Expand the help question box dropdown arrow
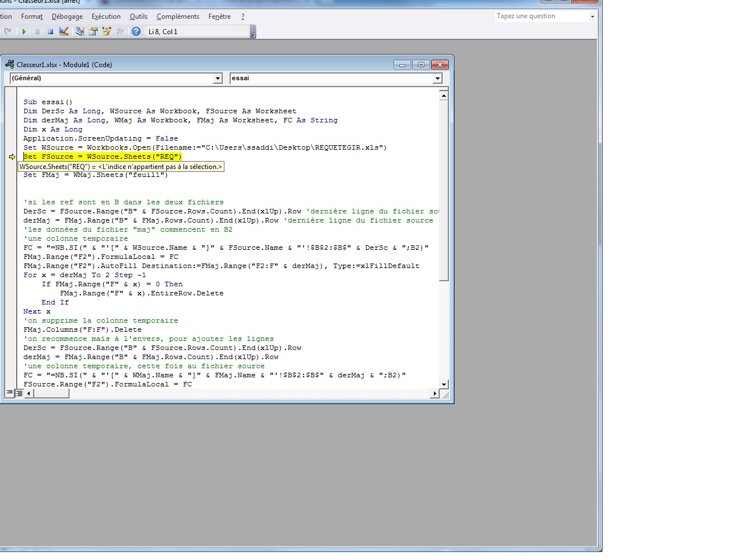 [x=592, y=17]
